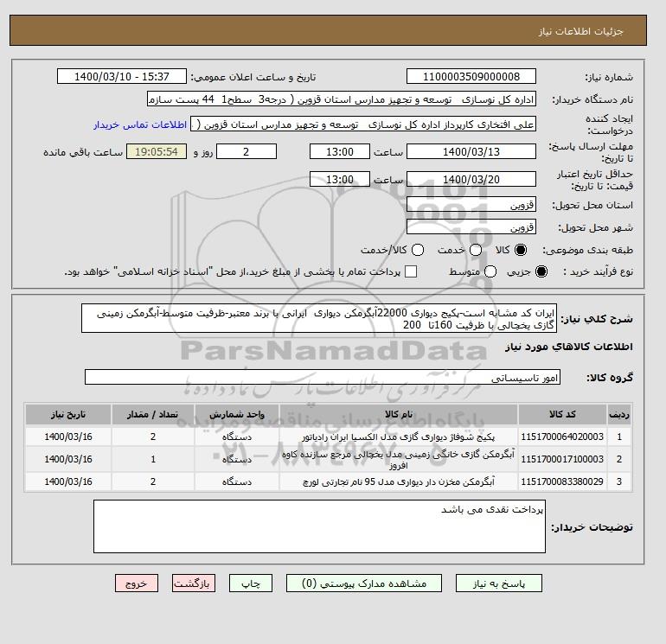Image resolution: width=666 pixels, height=644 pixels.
Task: Click the ردیف column header
Action: tap(619, 414)
